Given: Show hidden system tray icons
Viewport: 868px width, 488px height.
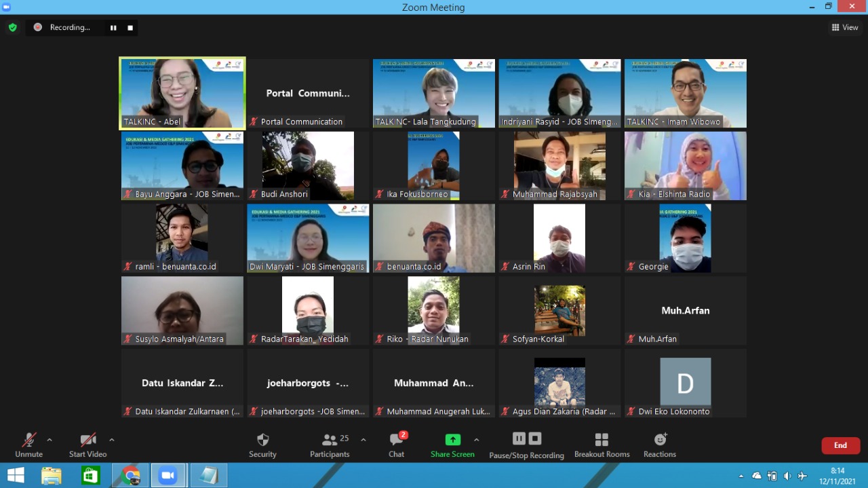Looking at the screenshot, I should [x=741, y=476].
